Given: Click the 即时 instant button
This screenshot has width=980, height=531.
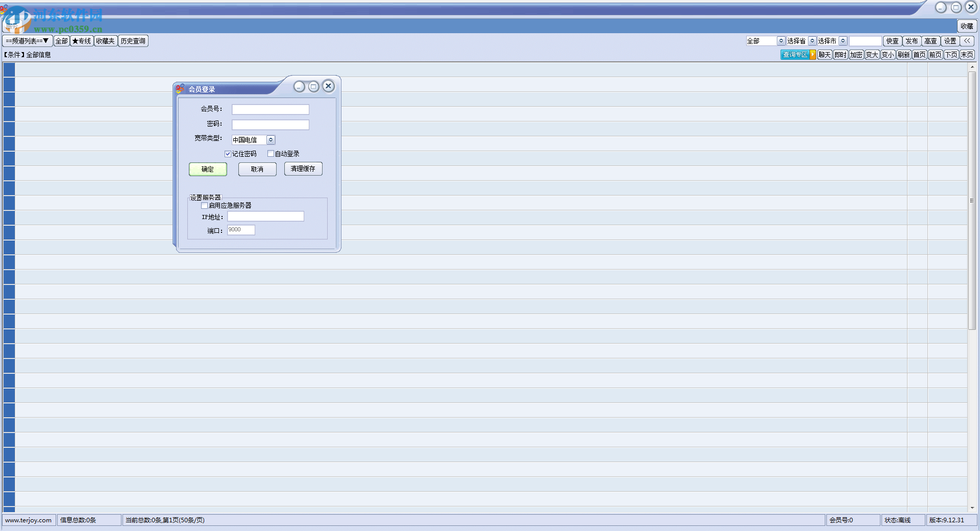Looking at the screenshot, I should (x=841, y=55).
